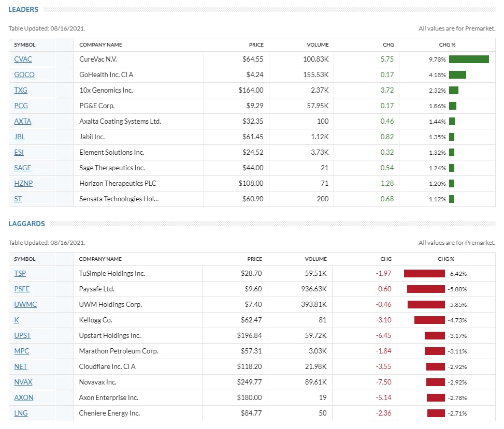The width and height of the screenshot is (504, 429).
Task: Click the green 9.78% bar for CureVac
Action: (469, 59)
